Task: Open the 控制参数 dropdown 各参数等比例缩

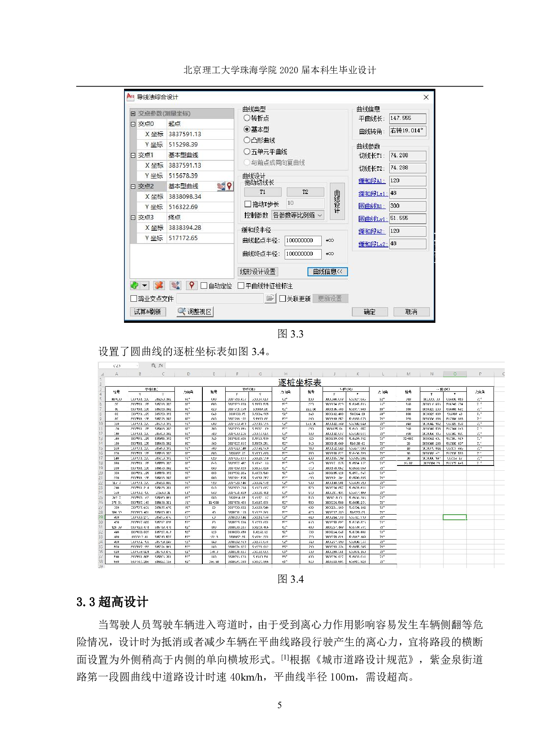Action: point(298,215)
